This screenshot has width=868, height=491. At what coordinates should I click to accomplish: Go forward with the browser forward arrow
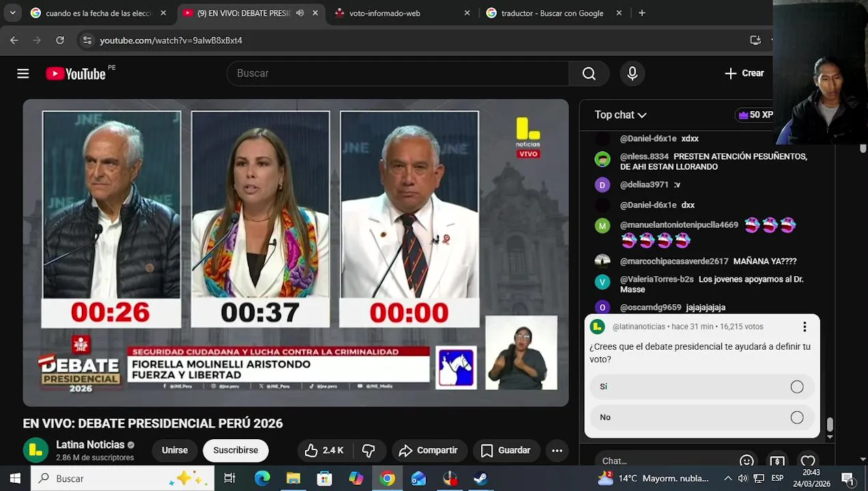point(37,40)
